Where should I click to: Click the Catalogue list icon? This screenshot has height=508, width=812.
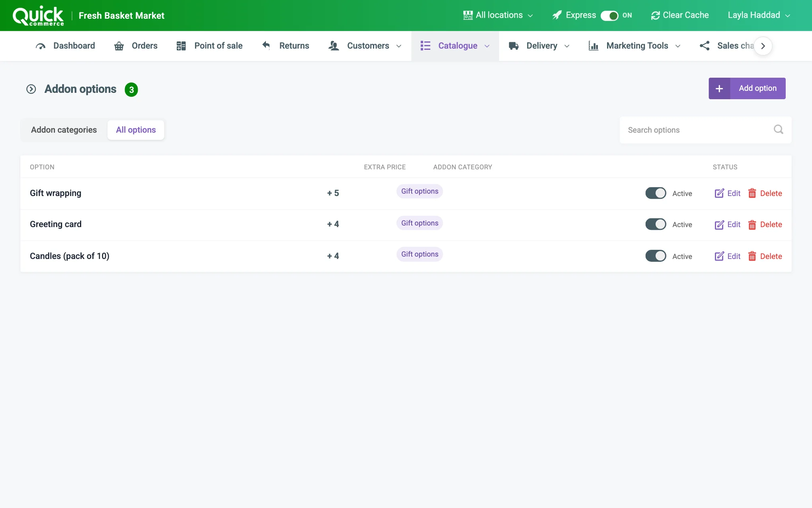point(425,46)
